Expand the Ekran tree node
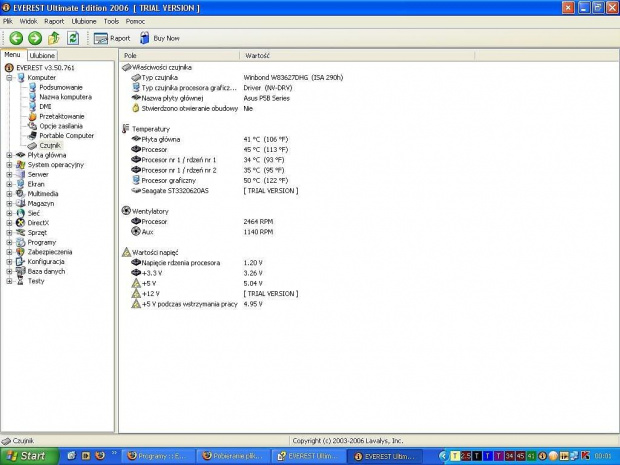This screenshot has width=620, height=465. 9,184
